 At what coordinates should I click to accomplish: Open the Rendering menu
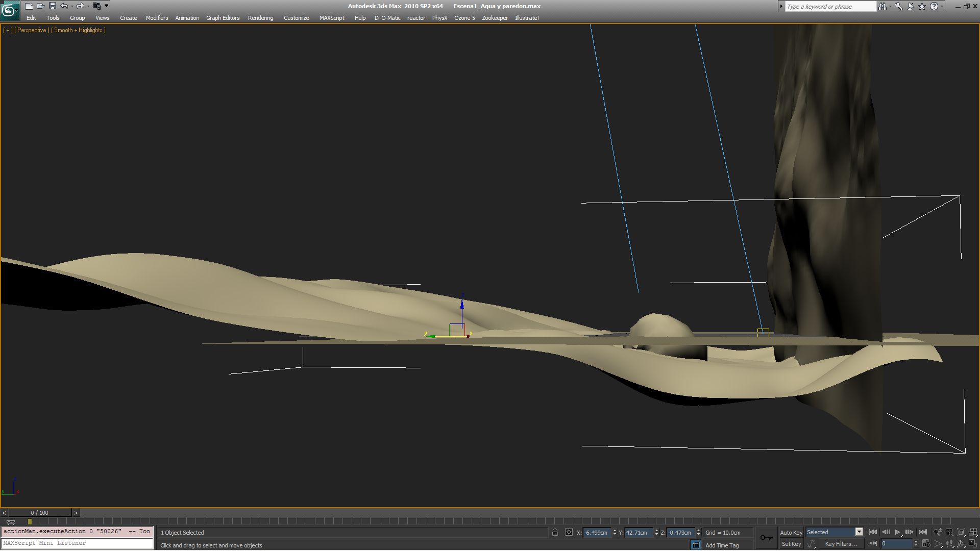pyautogui.click(x=260, y=18)
